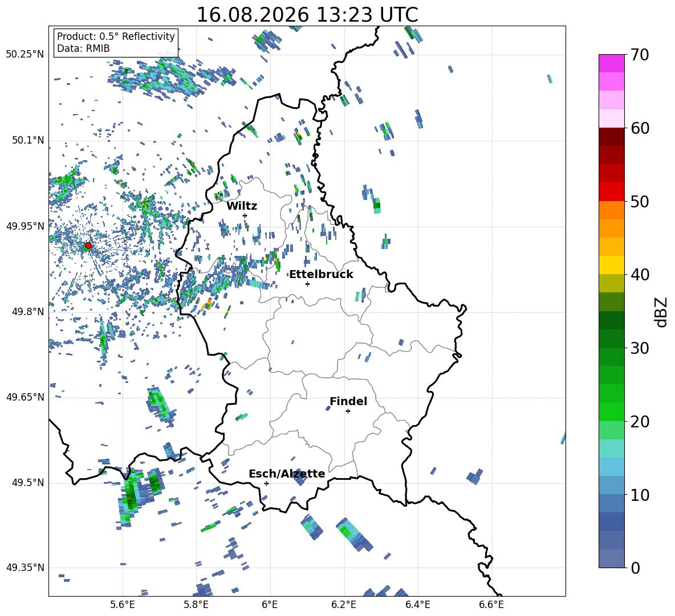Click the dBZ colorbar axis label
This screenshot has height=616, width=675.
point(661,312)
